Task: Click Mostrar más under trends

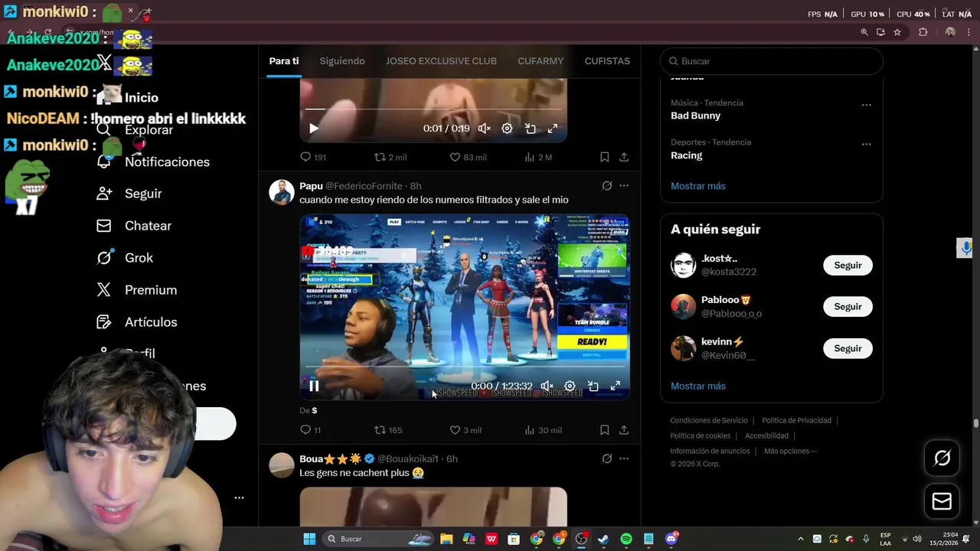Action: click(698, 186)
